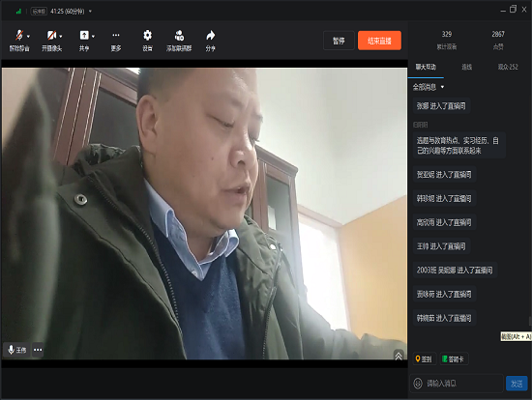Click the 签到 check-in icon button
The width and height of the screenshot is (532, 400).
pyautogui.click(x=424, y=359)
